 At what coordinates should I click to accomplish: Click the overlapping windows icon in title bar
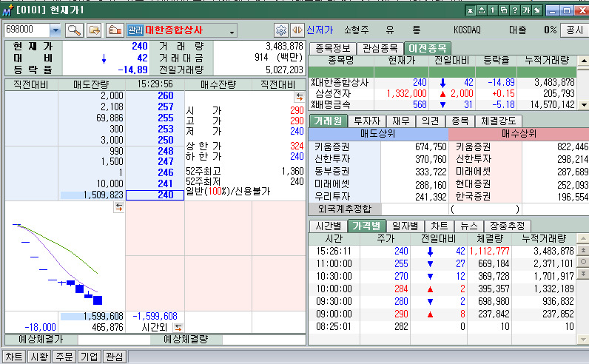[504, 10]
